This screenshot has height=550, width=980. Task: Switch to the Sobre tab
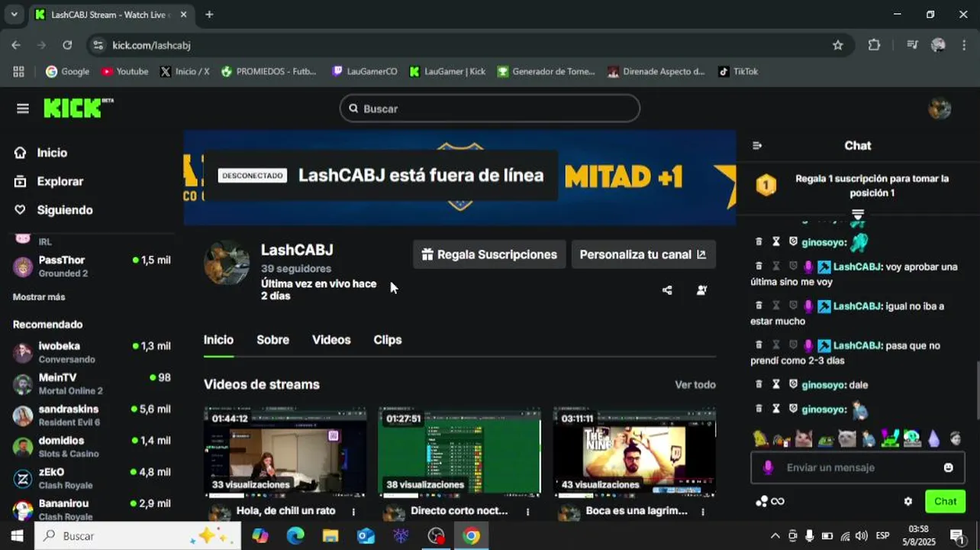pyautogui.click(x=272, y=340)
